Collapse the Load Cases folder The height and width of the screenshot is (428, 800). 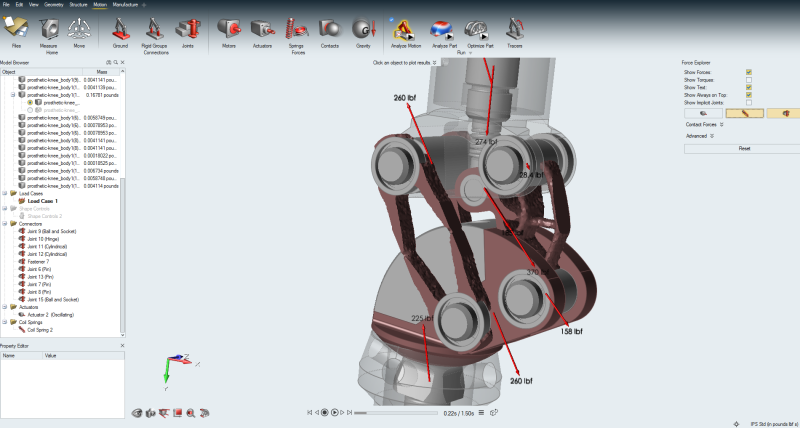tap(5, 193)
